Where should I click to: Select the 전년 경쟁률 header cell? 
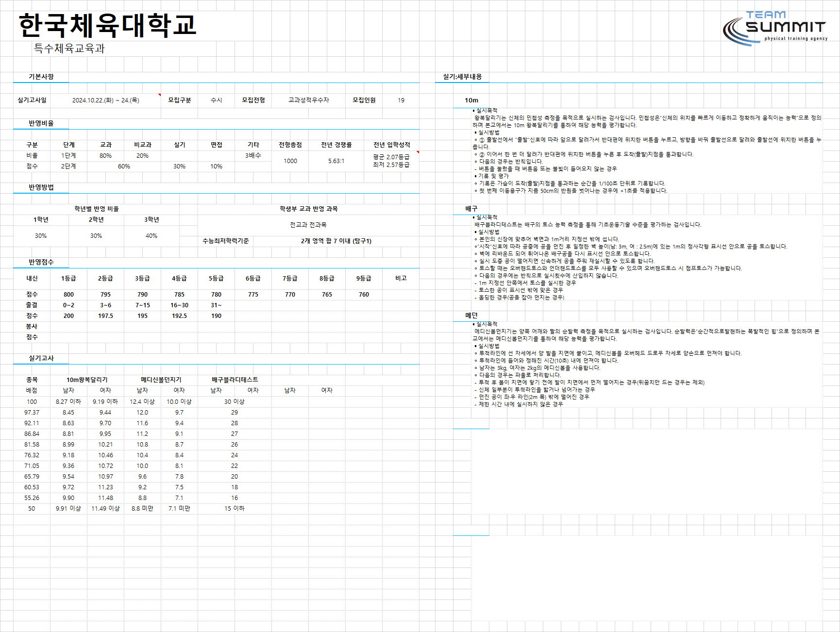coord(336,145)
